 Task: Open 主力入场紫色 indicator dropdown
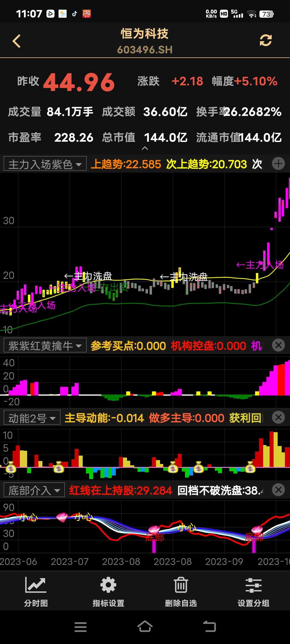[x=45, y=164]
